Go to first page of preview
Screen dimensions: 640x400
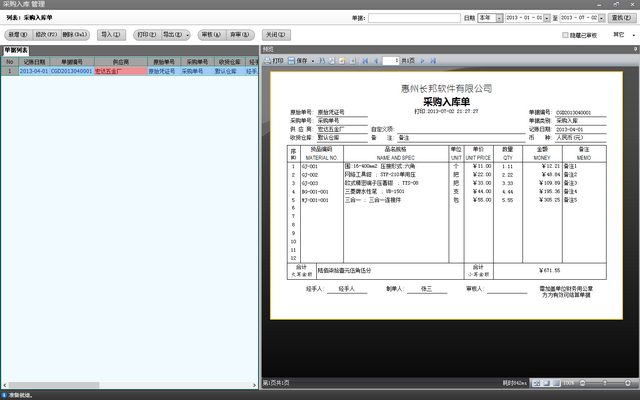point(365,61)
